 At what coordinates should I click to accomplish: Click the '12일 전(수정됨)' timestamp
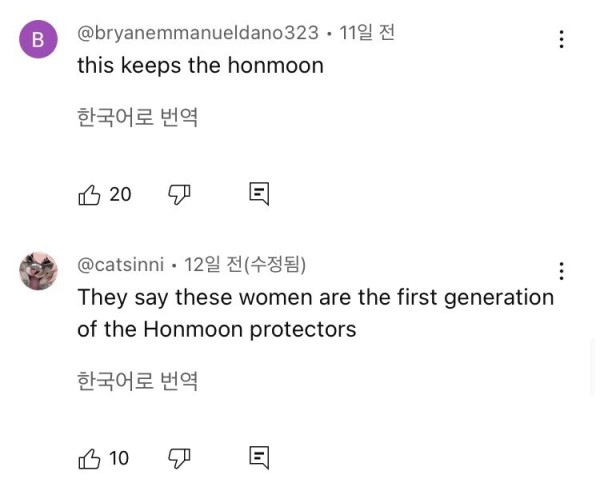click(245, 264)
